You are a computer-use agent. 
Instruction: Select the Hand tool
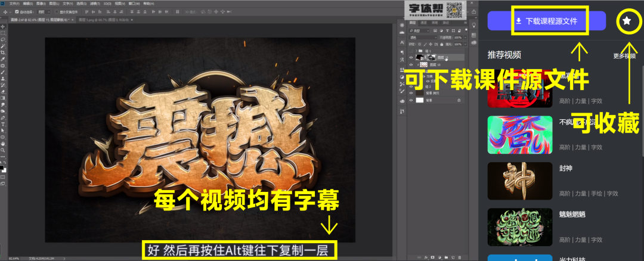pos(4,144)
